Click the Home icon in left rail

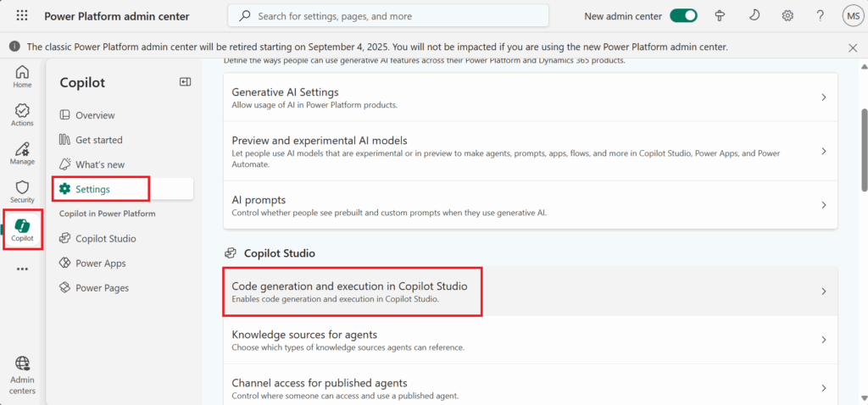(22, 75)
